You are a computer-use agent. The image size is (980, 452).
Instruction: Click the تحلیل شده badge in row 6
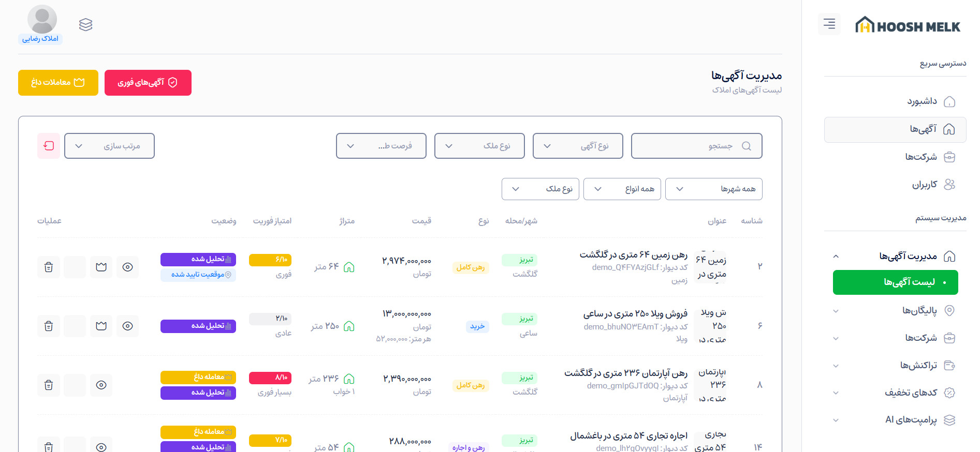198,326
